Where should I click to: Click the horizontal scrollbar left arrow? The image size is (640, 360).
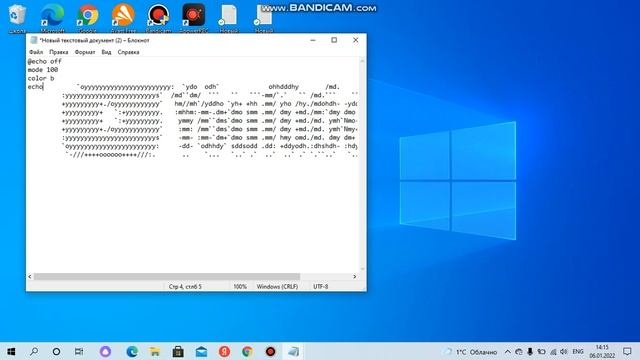click(30, 276)
